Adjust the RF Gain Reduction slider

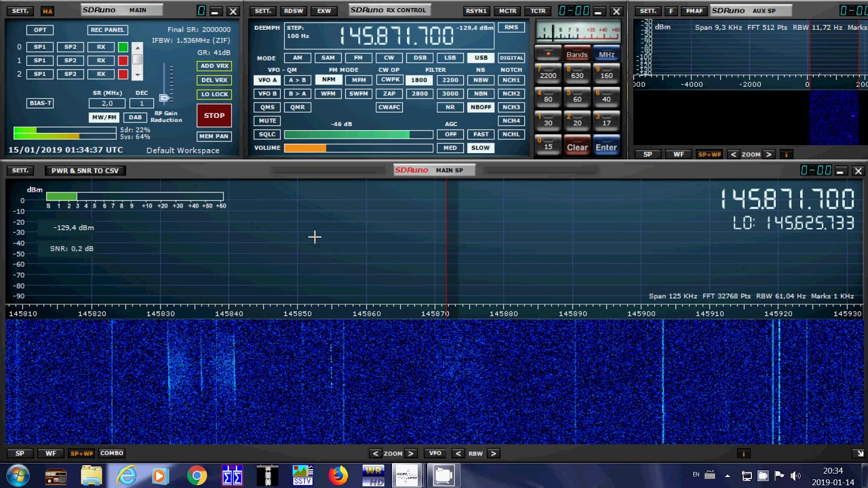tap(164, 98)
